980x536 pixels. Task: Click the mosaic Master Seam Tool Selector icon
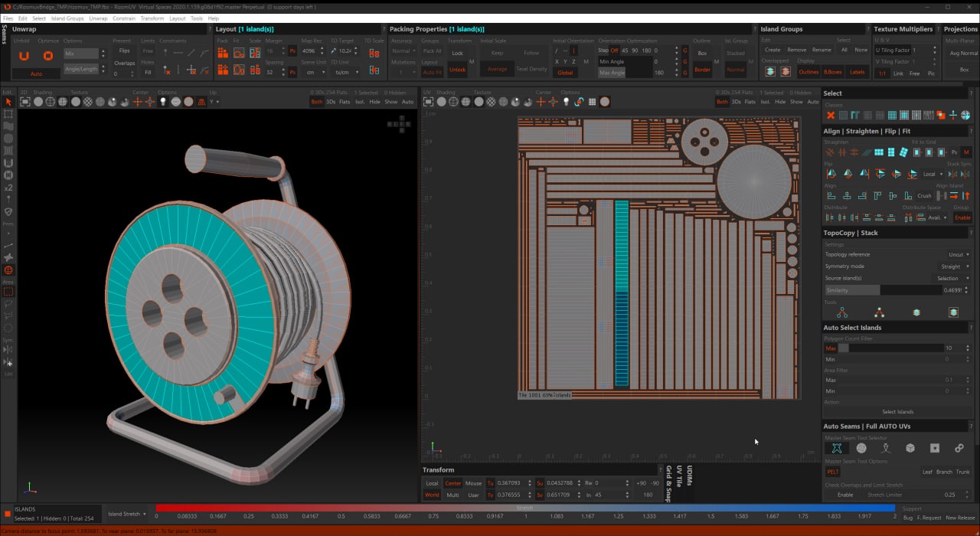[861, 448]
